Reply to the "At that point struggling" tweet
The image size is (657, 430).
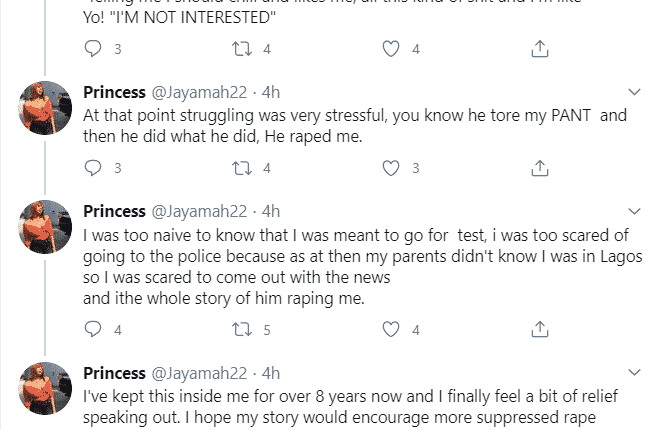coord(93,168)
